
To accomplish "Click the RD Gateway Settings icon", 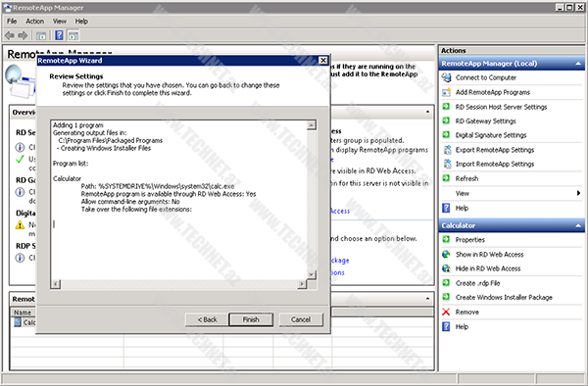I will tap(446, 121).
